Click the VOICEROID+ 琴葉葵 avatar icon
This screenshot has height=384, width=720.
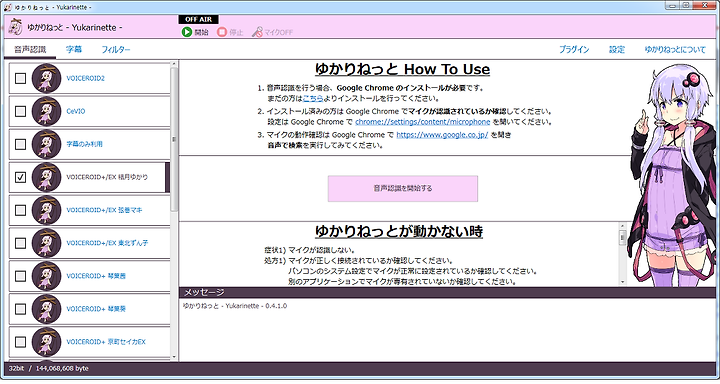click(x=46, y=309)
